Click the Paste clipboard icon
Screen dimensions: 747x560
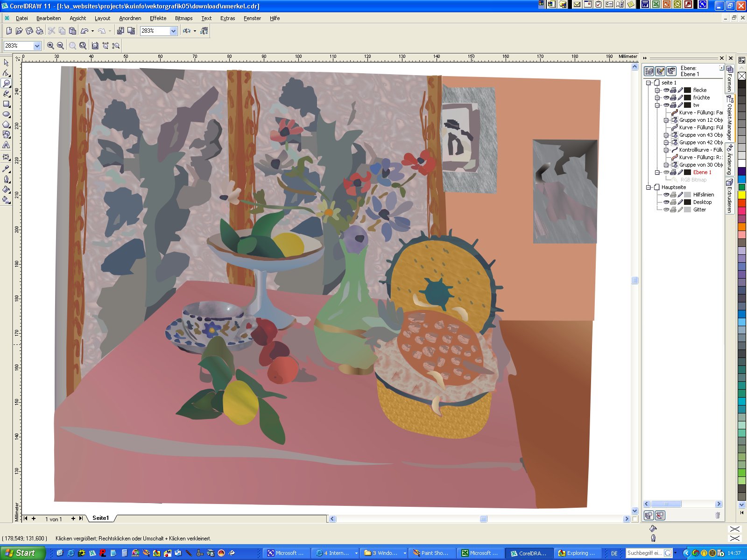tap(72, 31)
